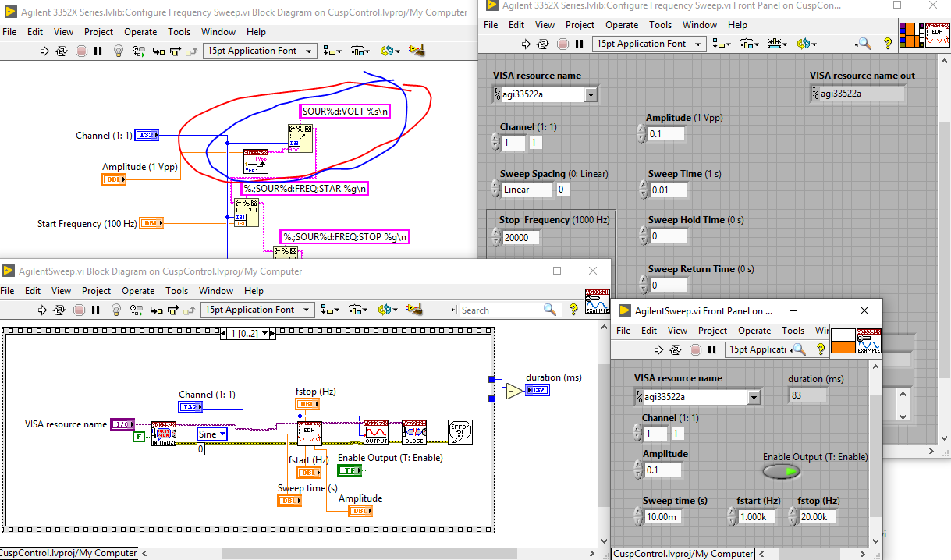Click SOUR%d:VOLT %s\n string constant
Viewport: 951px width, 560px height.
(x=346, y=112)
